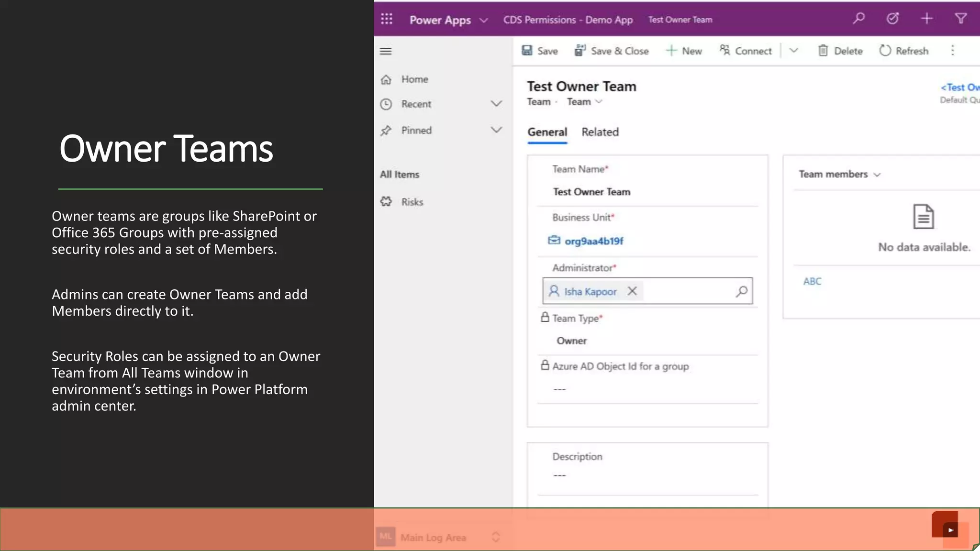This screenshot has width=980, height=551.
Task: Open the advanced find filter icon
Action: [961, 19]
